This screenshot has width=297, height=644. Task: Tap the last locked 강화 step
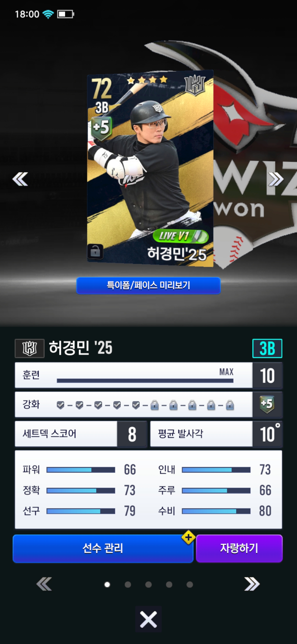coord(230,405)
